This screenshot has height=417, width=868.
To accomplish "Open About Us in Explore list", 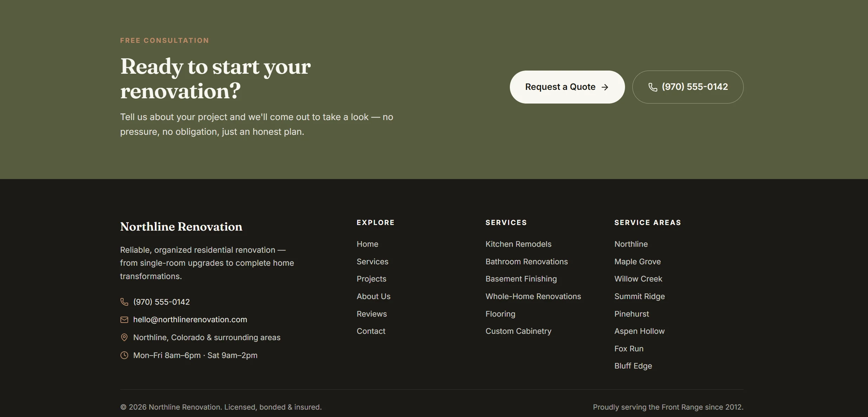I will (x=373, y=296).
